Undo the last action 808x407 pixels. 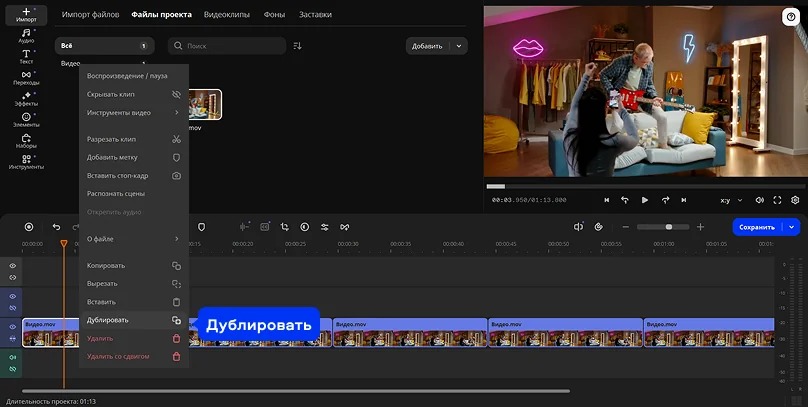coord(57,227)
